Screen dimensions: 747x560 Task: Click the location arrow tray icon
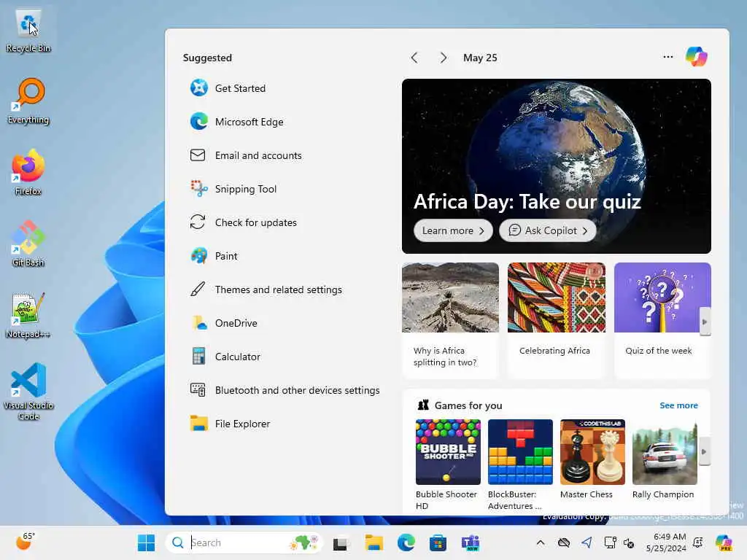[x=587, y=542]
